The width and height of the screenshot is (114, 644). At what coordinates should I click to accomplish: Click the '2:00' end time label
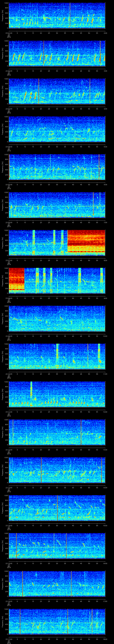pyautogui.click(x=105, y=33)
